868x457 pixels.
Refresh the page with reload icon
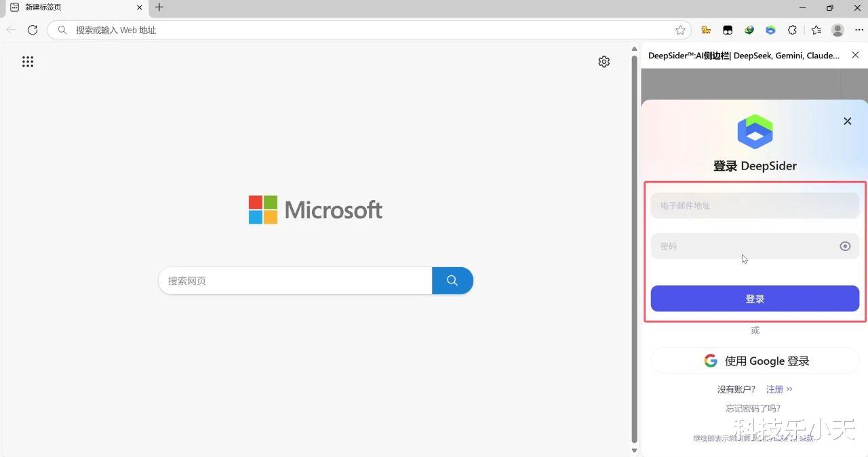pyautogui.click(x=33, y=30)
